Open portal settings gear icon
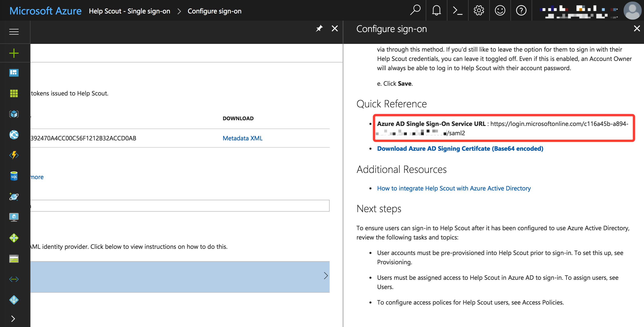 point(479,11)
